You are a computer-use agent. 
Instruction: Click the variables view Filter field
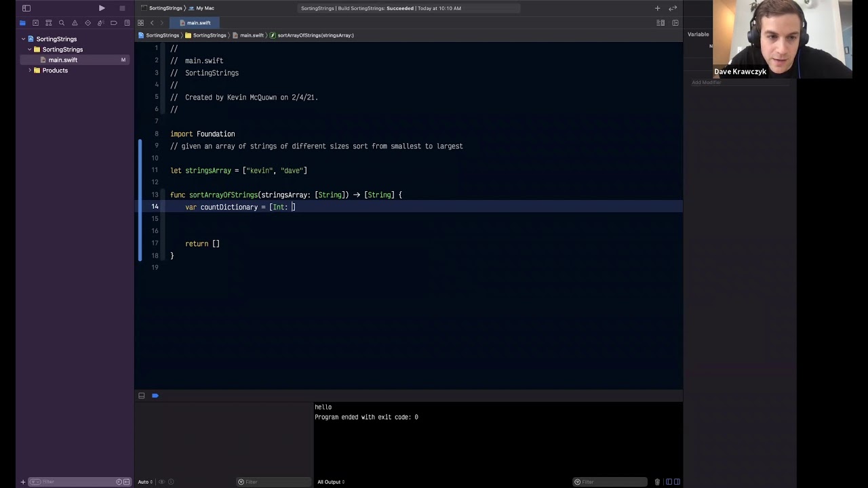click(273, 482)
